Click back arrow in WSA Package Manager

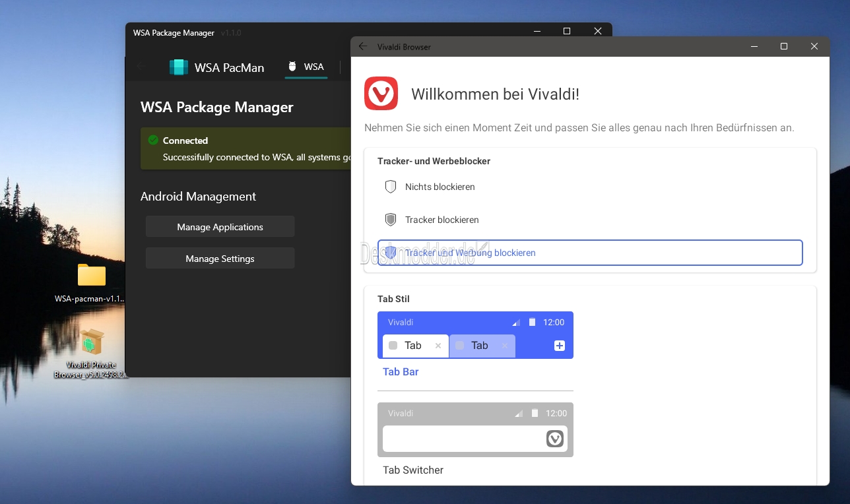tap(142, 67)
